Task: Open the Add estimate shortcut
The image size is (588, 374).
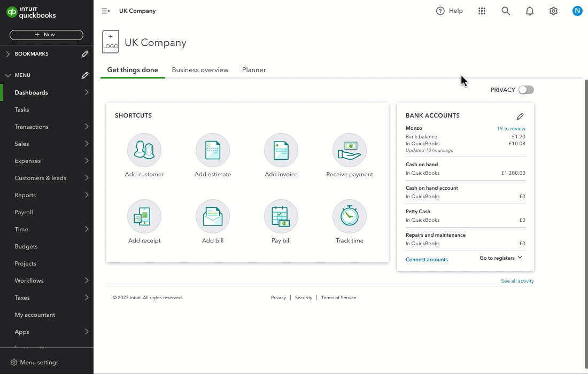Action: 213,150
